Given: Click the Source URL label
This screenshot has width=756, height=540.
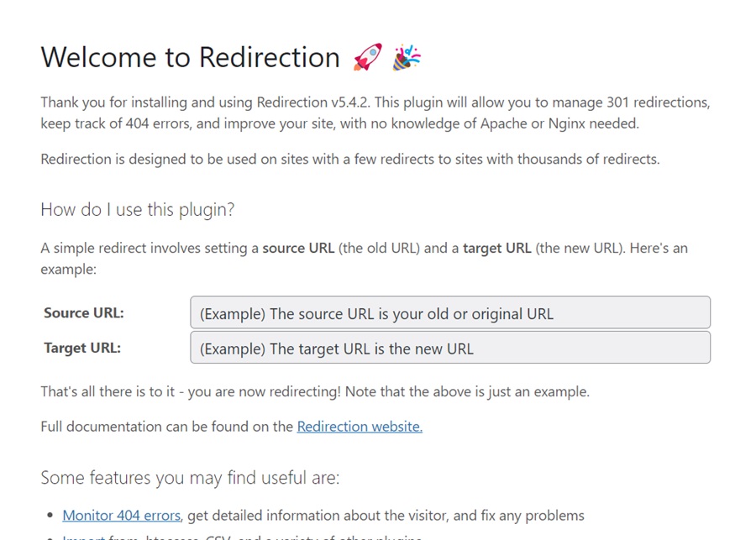Looking at the screenshot, I should tap(83, 312).
